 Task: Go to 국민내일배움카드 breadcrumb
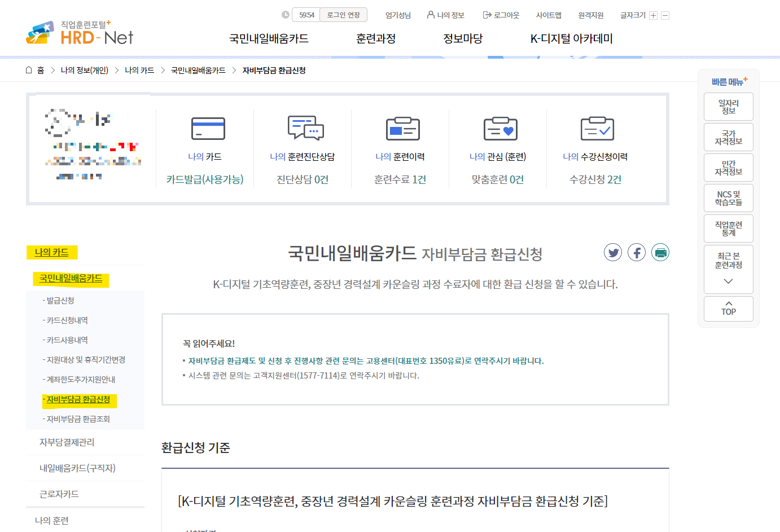coord(198,71)
